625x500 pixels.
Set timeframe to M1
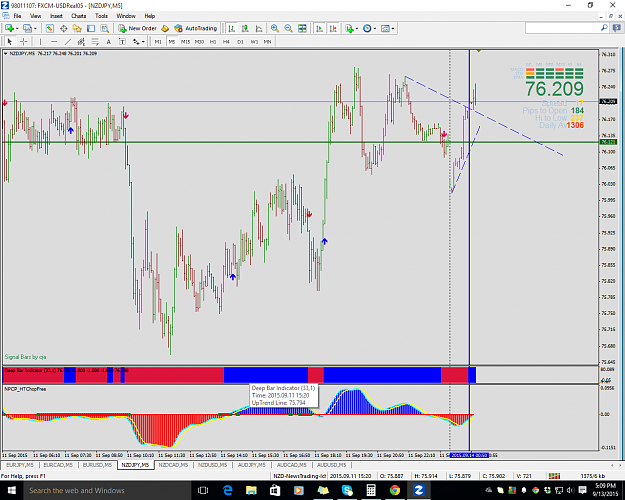[x=158, y=41]
